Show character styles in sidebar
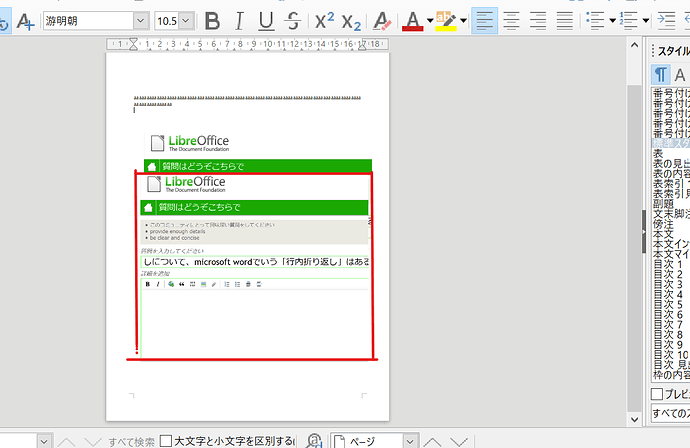Screen dimensions: 690x448 coord(680,75)
